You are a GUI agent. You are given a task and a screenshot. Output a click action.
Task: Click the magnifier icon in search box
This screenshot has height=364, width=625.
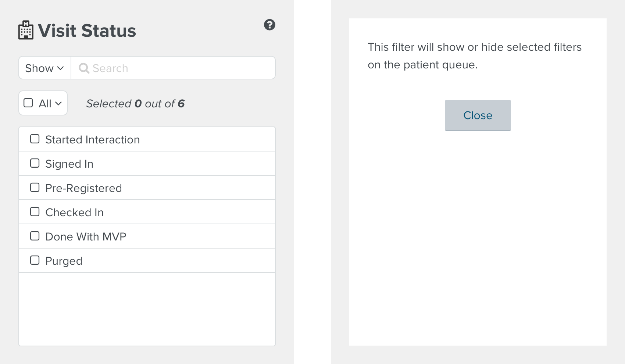point(84,68)
